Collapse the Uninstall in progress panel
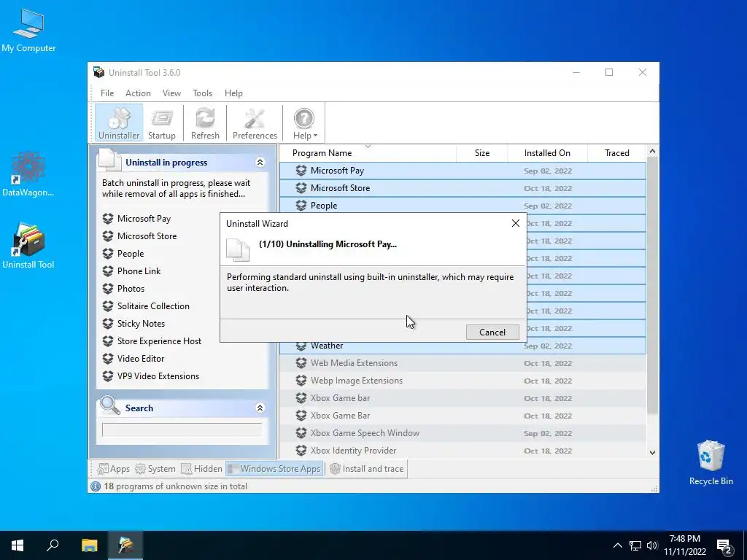The width and height of the screenshot is (747, 560). [x=260, y=163]
